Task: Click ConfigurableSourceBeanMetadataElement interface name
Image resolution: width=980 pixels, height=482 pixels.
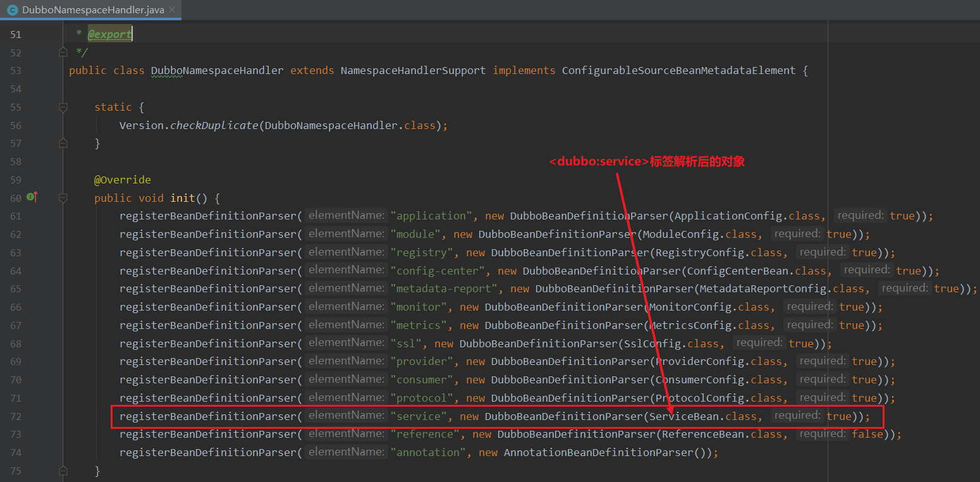Action: (x=678, y=71)
